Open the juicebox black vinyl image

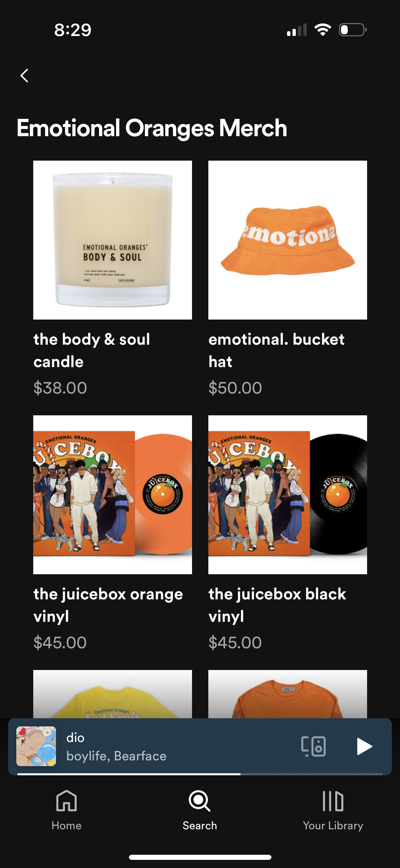coord(288,495)
